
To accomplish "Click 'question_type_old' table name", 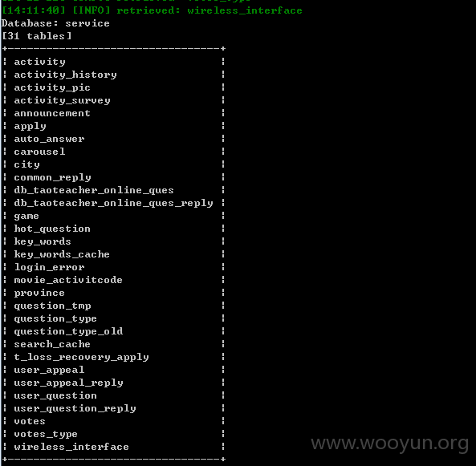I will 68,331.
